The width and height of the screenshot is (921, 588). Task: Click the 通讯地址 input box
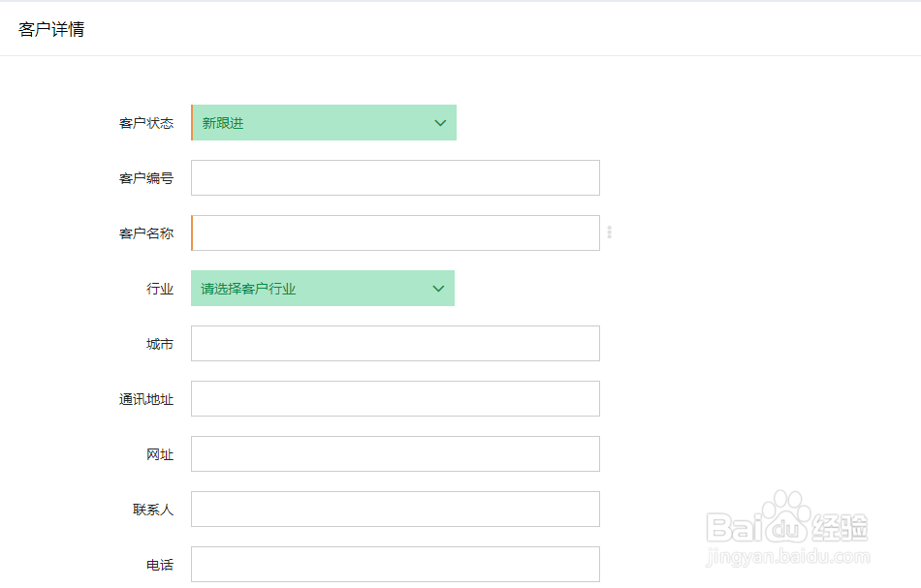point(395,399)
